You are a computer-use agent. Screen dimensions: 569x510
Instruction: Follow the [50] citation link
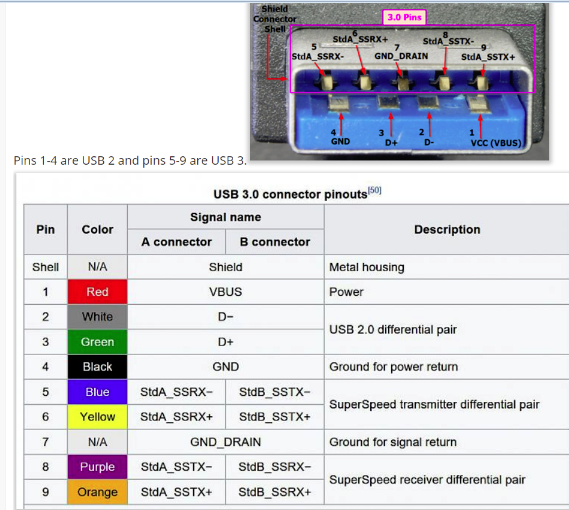374,190
